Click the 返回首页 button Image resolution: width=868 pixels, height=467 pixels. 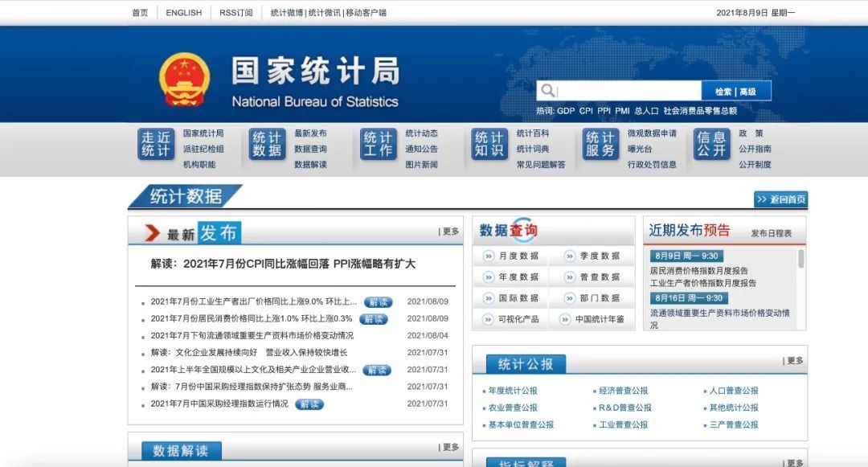point(780,199)
